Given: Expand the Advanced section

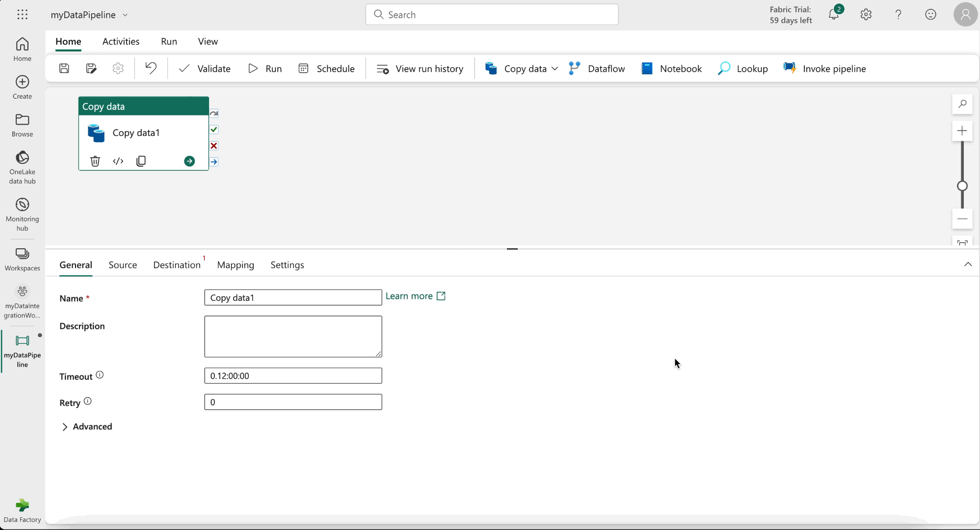Looking at the screenshot, I should pyautogui.click(x=86, y=426).
